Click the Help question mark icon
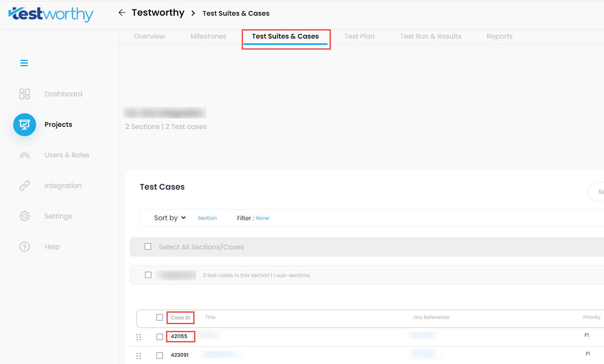This screenshot has height=364, width=604. [x=24, y=246]
